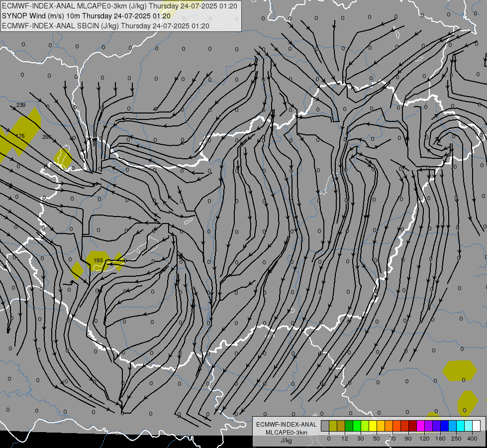This screenshot has width=487, height=448.
Task: Click the legend title ECMWF-INDEX-ANAL
Action: pos(287,425)
